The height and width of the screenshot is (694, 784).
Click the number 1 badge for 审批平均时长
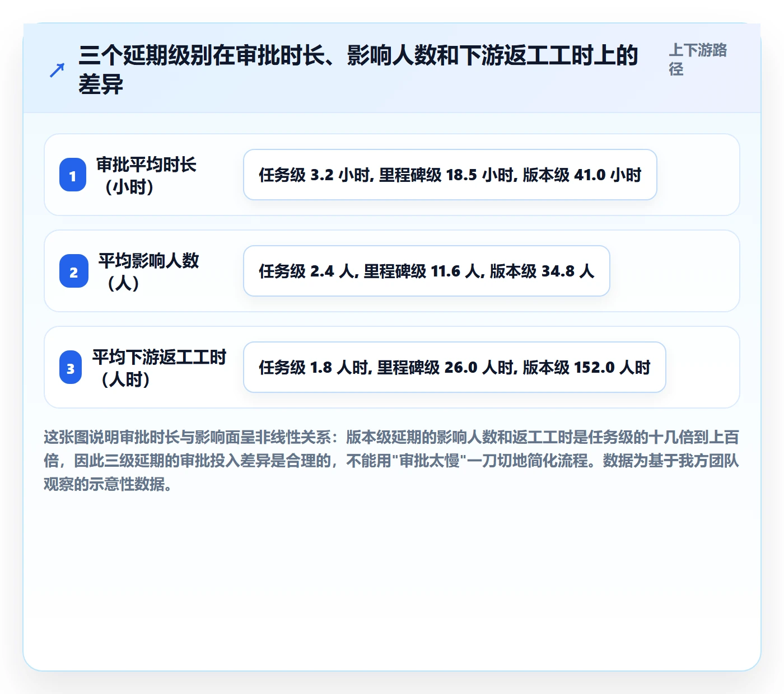click(73, 175)
